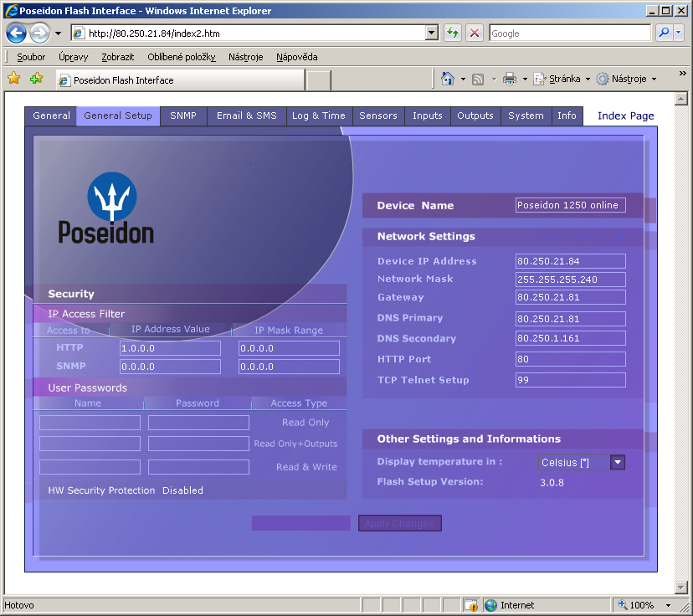Click the Add to Favorites star-plus icon
Screen dimensions: 693x616
pyautogui.click(x=36, y=79)
